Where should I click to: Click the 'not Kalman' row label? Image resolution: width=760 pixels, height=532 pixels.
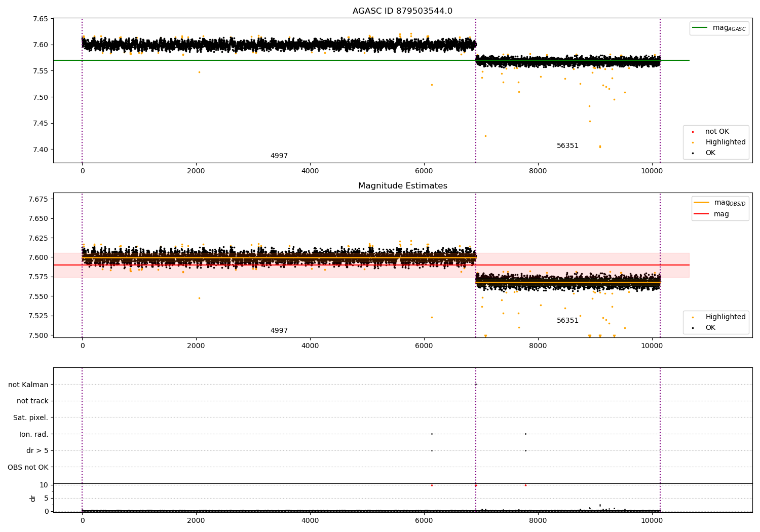pyautogui.click(x=28, y=385)
